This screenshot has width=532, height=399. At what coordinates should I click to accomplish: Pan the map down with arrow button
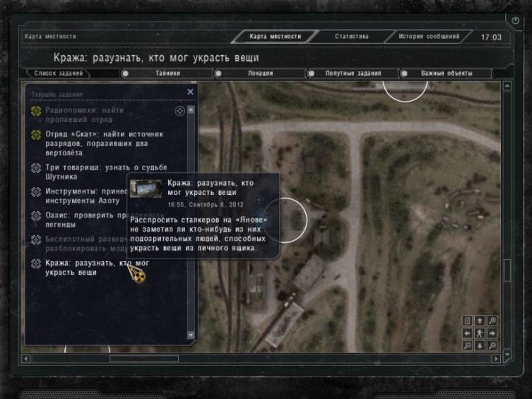pos(480,346)
